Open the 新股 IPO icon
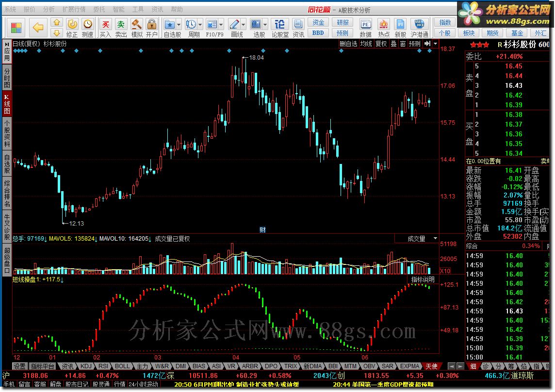555x392 pixels. (x=400, y=24)
